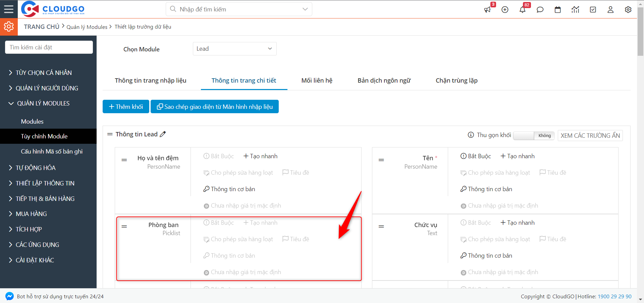The width and height of the screenshot is (644, 303).
Task: Open the notifications bell icon
Action: (522, 10)
